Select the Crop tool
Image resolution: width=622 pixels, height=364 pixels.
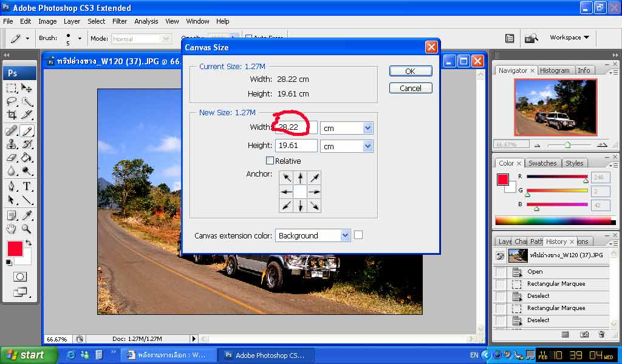[x=12, y=115]
